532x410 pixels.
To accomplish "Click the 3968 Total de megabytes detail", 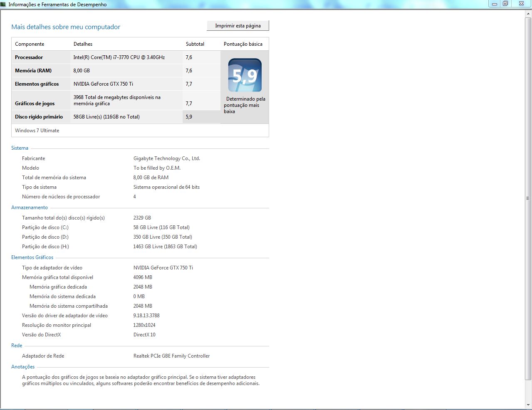I will point(117,100).
